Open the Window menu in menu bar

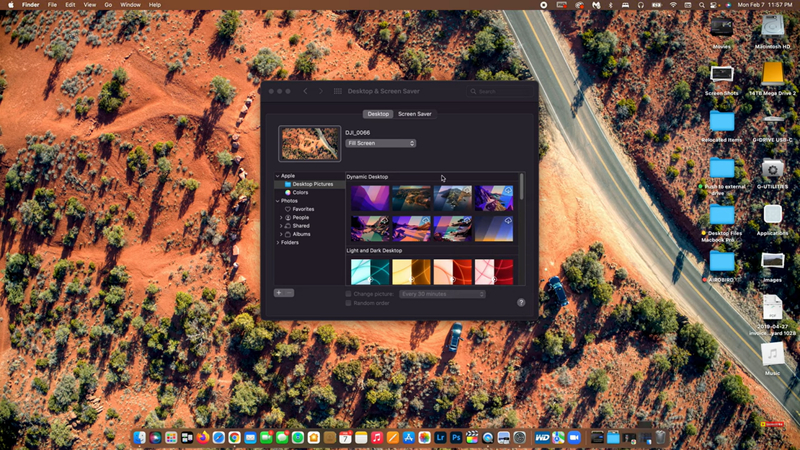pos(130,5)
